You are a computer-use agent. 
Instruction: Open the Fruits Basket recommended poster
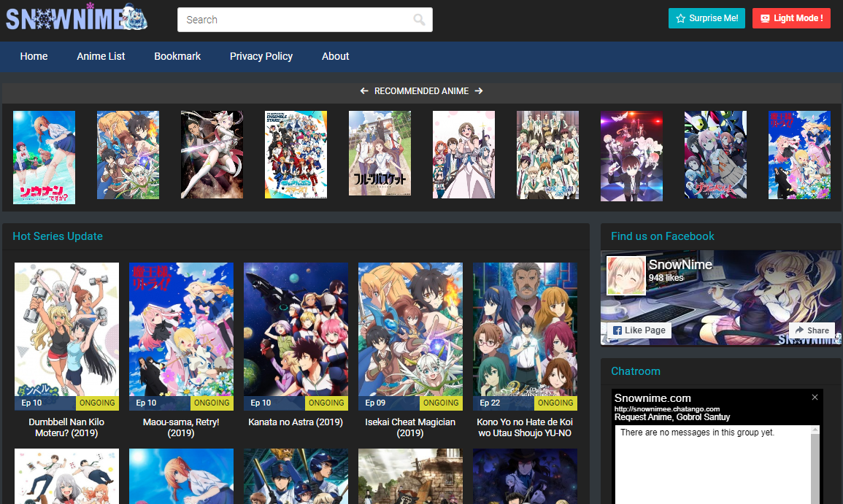(x=380, y=153)
